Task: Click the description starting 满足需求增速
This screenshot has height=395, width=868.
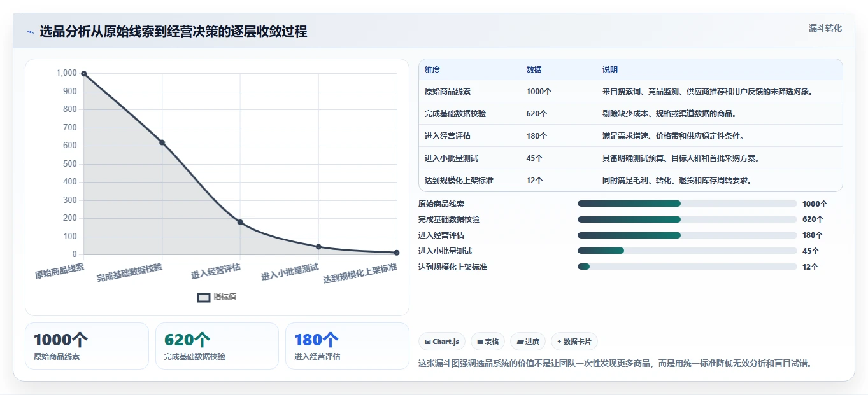Action: coord(673,136)
